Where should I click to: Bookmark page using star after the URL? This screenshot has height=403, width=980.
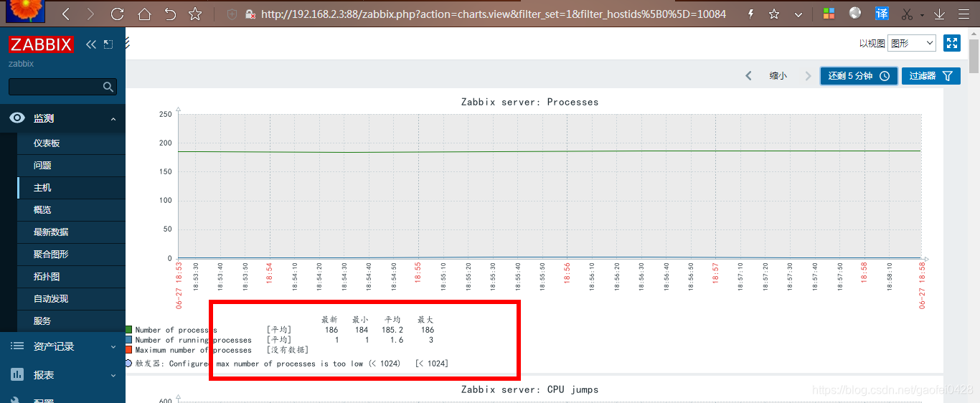point(774,14)
